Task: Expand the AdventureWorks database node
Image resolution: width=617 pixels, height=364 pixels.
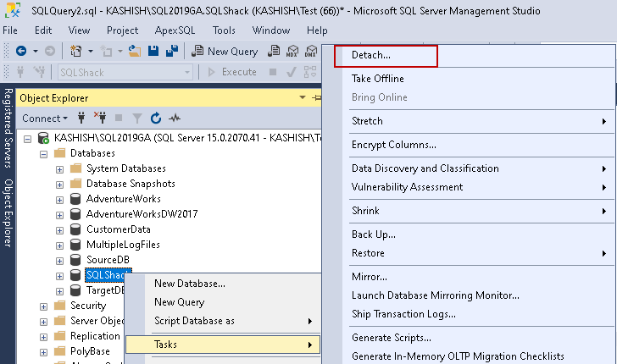Action: (59, 199)
